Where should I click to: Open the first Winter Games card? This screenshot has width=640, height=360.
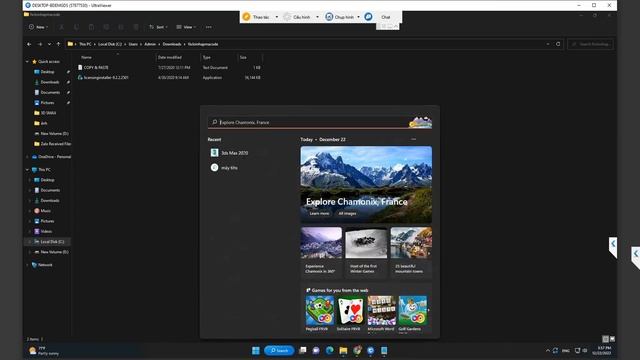tap(366, 252)
